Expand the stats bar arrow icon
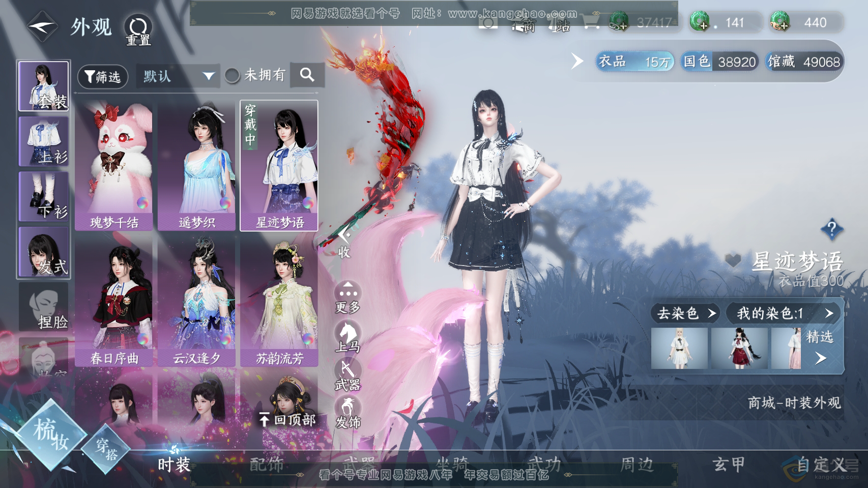This screenshot has height=488, width=868. [577, 61]
